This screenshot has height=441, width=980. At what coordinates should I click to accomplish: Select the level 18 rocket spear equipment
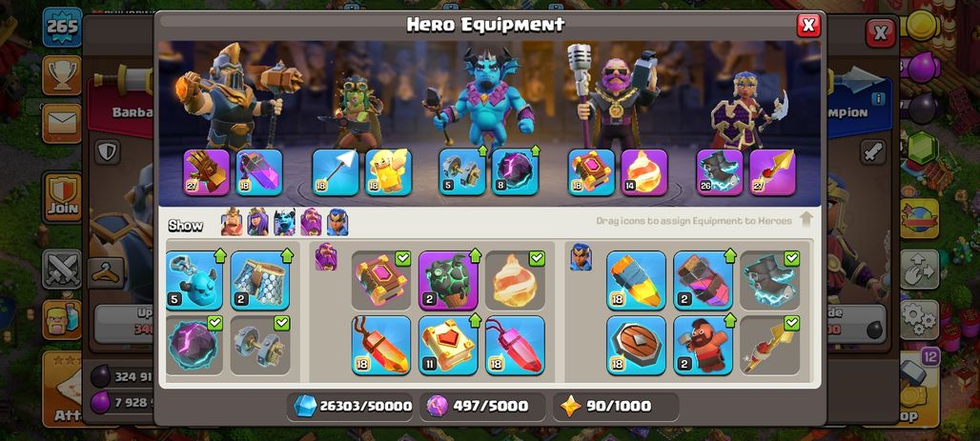click(x=636, y=280)
